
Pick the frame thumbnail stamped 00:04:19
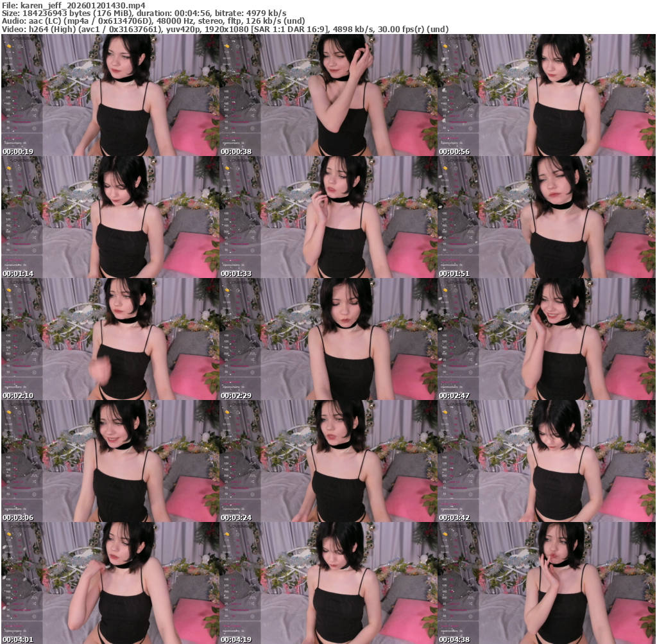pyautogui.click(x=328, y=583)
